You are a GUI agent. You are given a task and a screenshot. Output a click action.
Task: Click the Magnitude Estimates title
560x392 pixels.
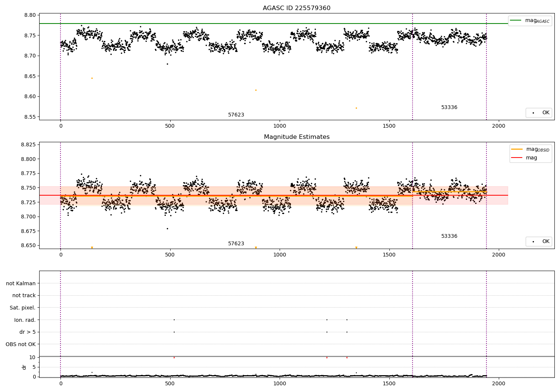pos(296,137)
